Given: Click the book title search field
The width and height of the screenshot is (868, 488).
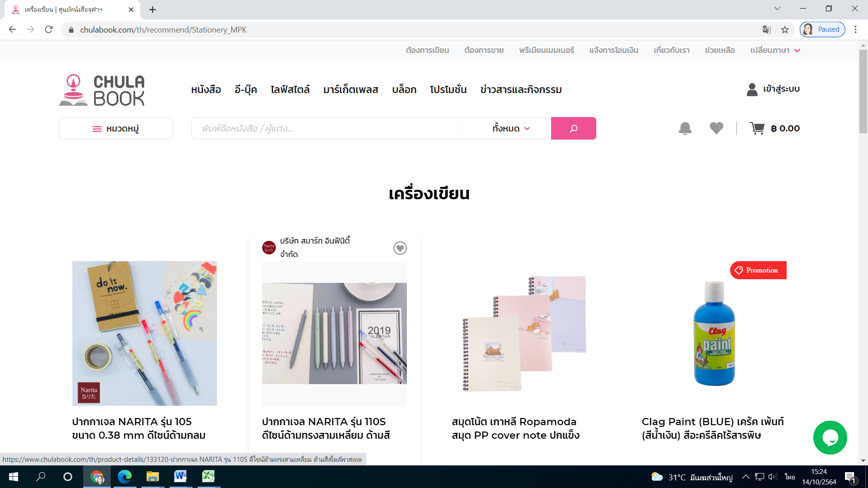Looking at the screenshot, I should pos(326,129).
